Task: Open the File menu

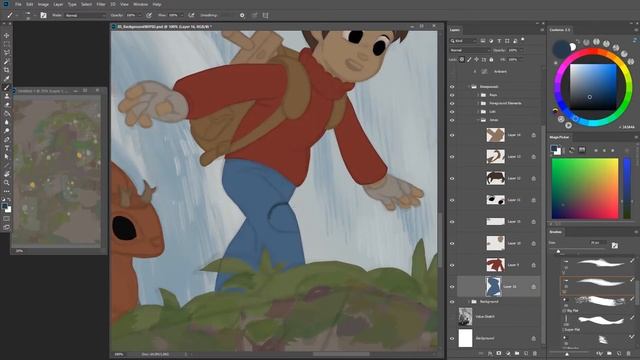Action: coord(18,4)
